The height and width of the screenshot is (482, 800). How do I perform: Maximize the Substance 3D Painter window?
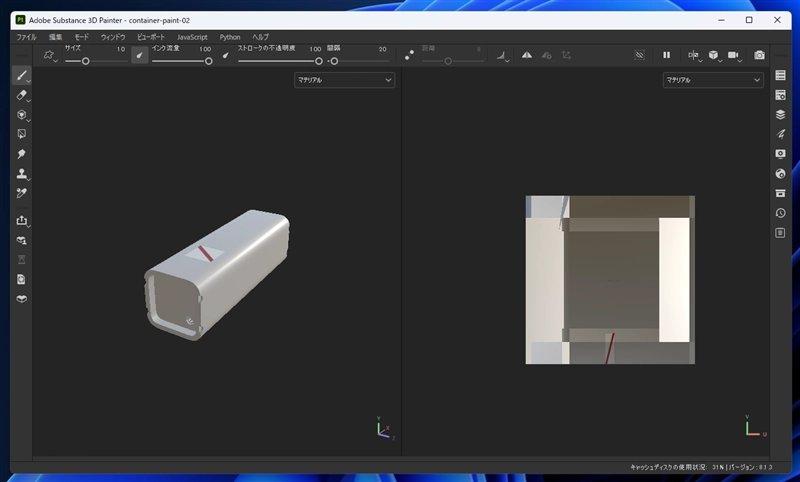point(749,20)
